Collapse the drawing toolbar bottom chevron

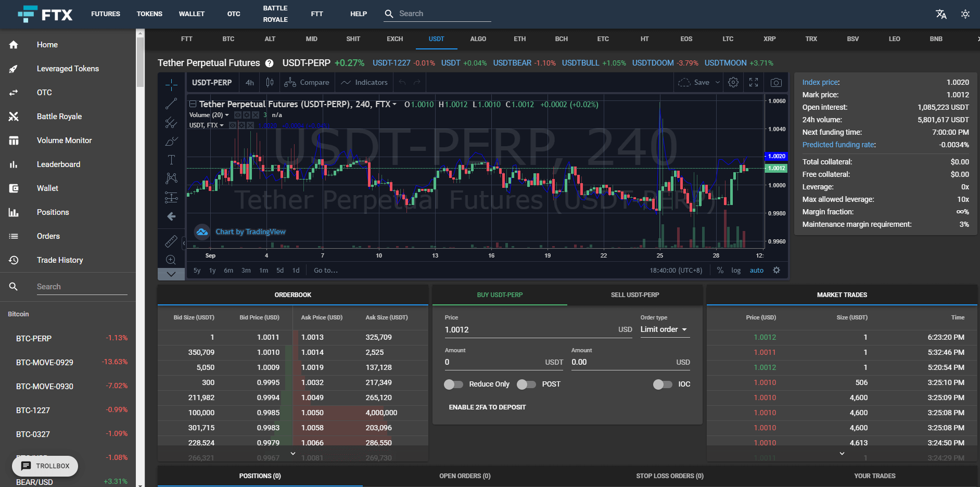point(171,274)
